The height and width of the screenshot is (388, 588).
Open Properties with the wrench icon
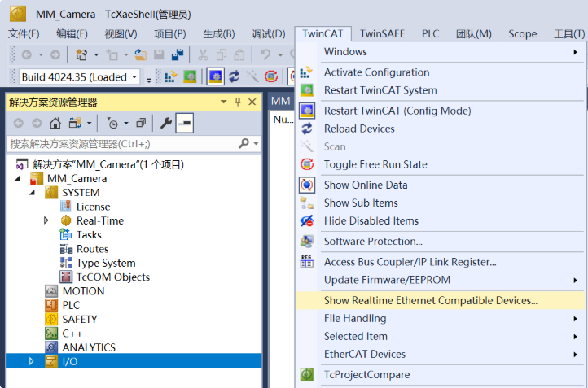[x=166, y=123]
